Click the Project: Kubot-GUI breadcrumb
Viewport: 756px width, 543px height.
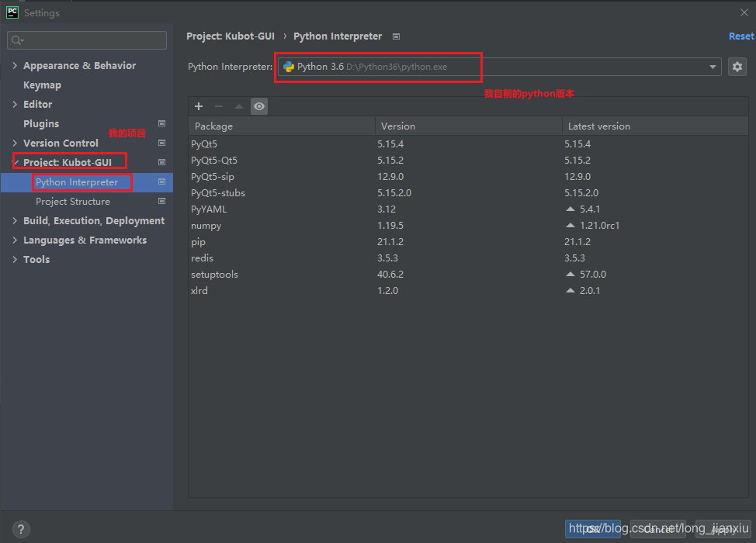tap(231, 36)
